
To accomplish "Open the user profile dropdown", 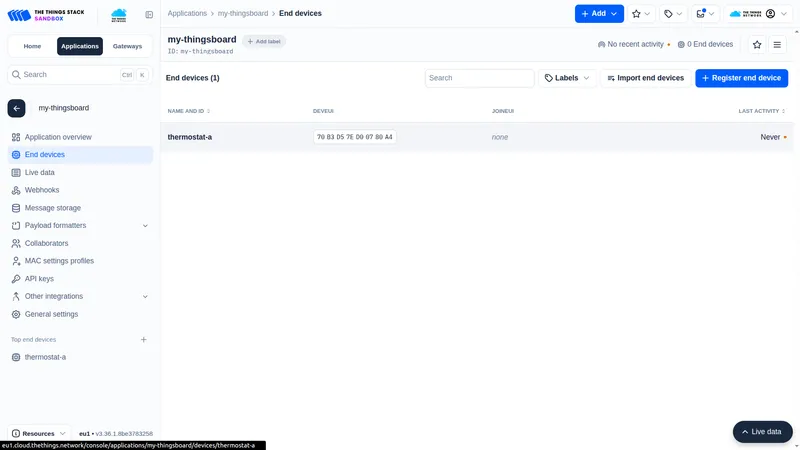I will click(758, 14).
